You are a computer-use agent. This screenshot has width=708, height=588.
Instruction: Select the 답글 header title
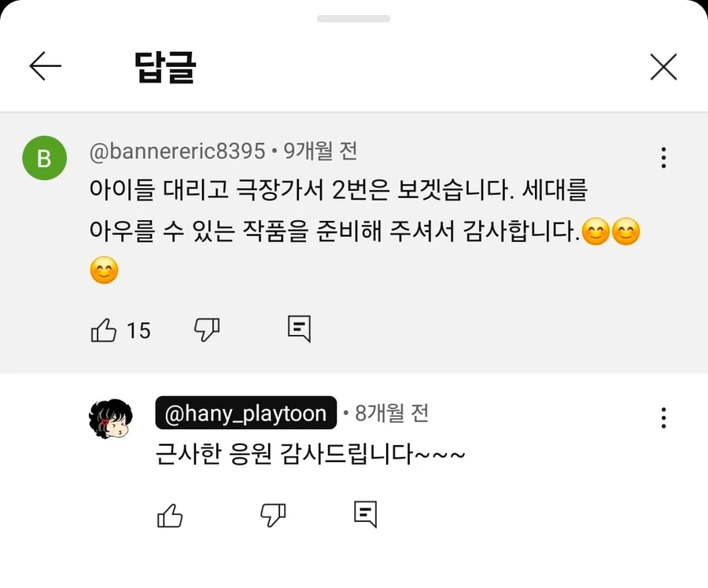(165, 69)
